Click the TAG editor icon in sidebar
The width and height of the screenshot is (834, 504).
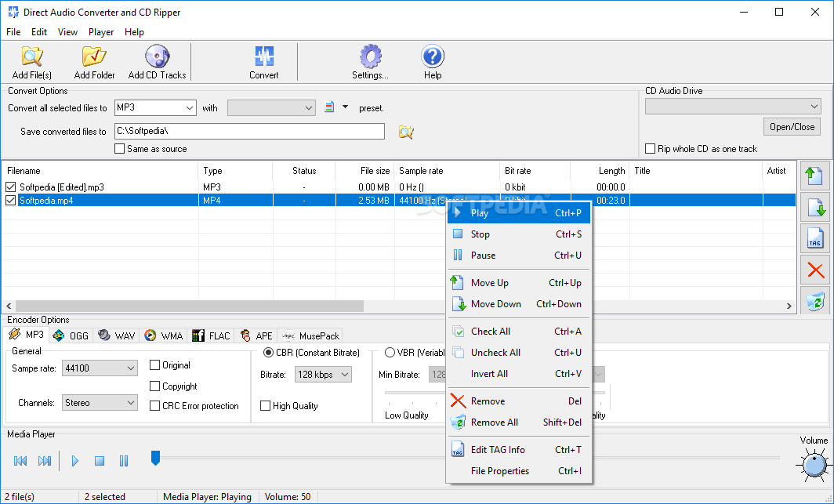(816, 239)
